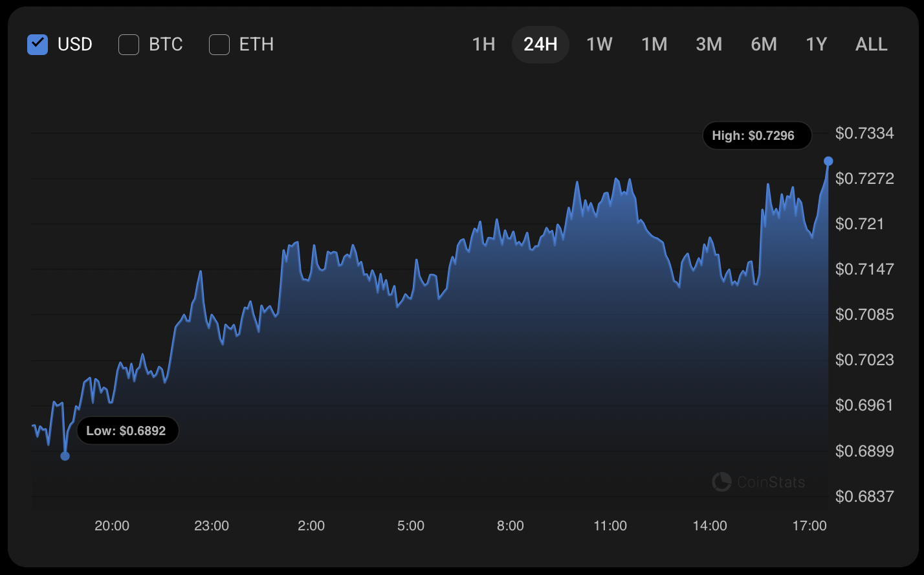Switch chart to 3M range
The height and width of the screenshot is (575, 924).
tap(709, 45)
